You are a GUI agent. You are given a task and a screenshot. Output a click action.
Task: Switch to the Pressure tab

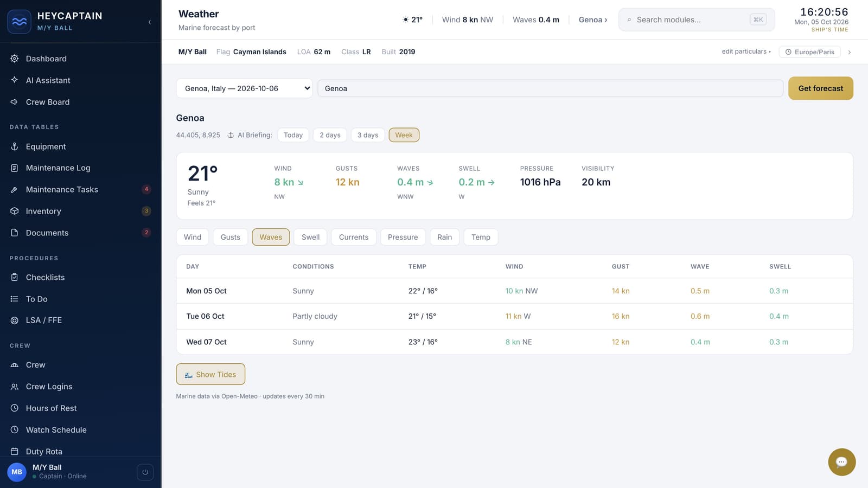(x=403, y=237)
